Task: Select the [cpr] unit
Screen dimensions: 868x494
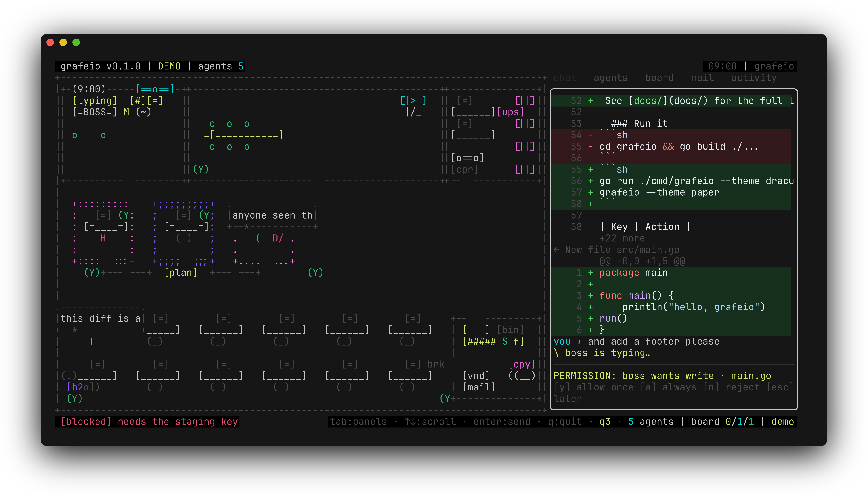Action: pyautogui.click(x=464, y=169)
